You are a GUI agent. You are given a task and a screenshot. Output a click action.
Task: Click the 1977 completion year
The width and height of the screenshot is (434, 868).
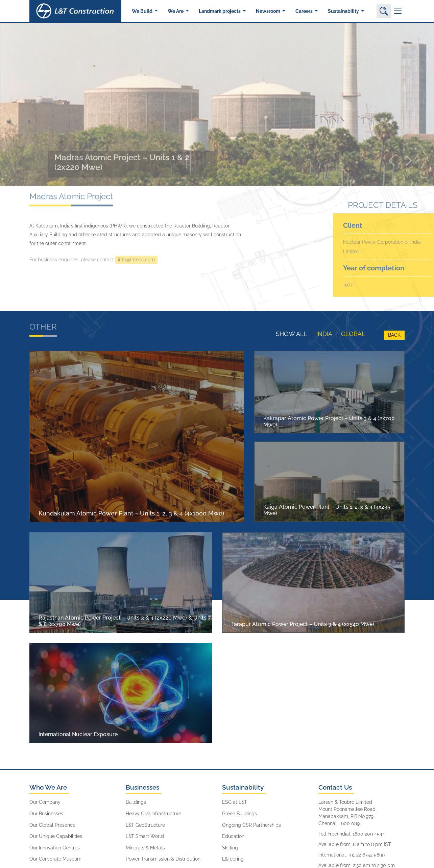click(348, 285)
